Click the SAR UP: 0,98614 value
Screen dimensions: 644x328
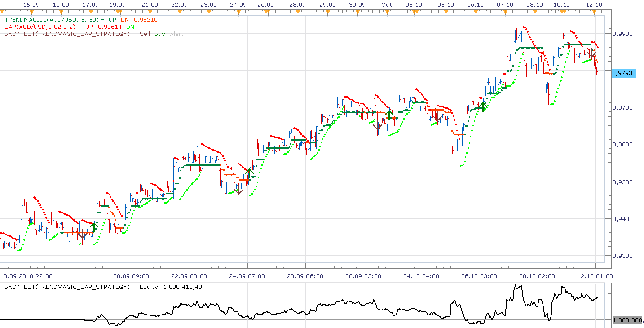(x=104, y=27)
